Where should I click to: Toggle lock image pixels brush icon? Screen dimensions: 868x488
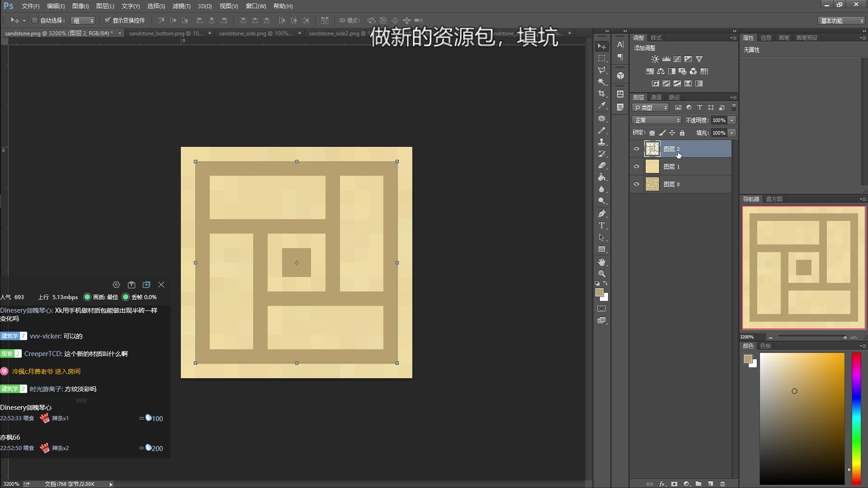coord(662,133)
